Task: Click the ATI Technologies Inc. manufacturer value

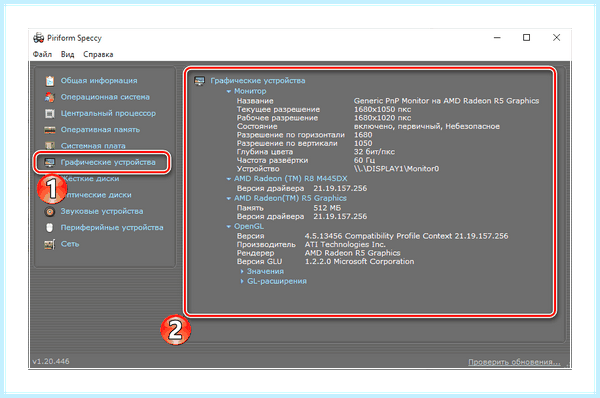Action: point(345,245)
